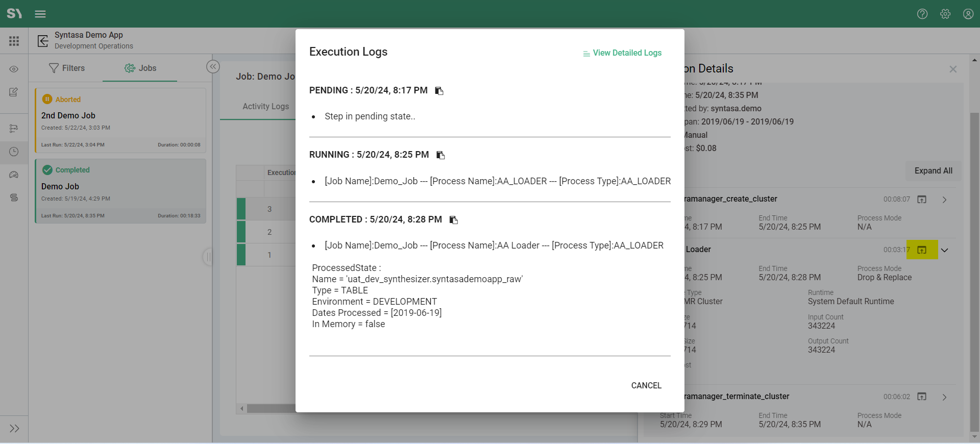Copy the RUNNING log entry to clipboard
Screen dimensions: 980x444
(x=440, y=155)
